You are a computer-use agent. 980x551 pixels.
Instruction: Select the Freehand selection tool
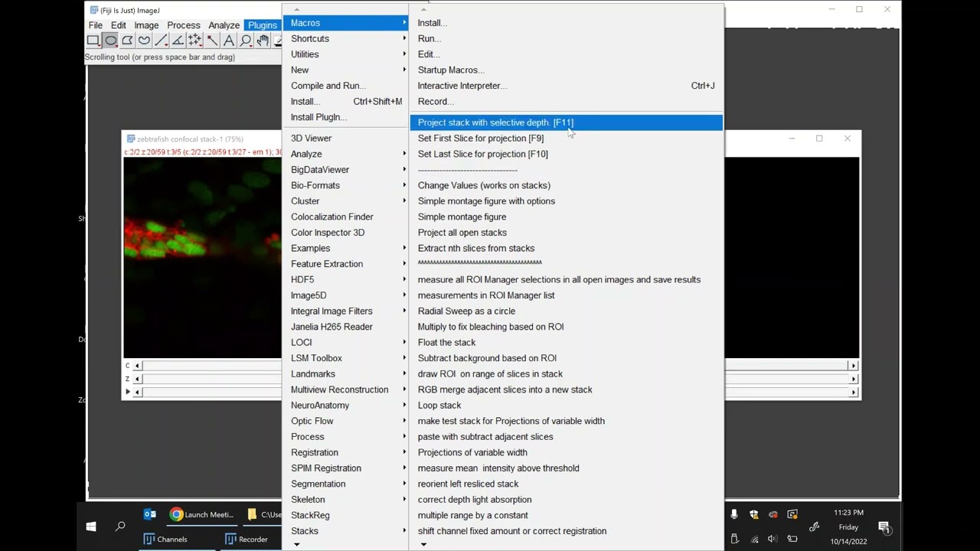point(144,41)
